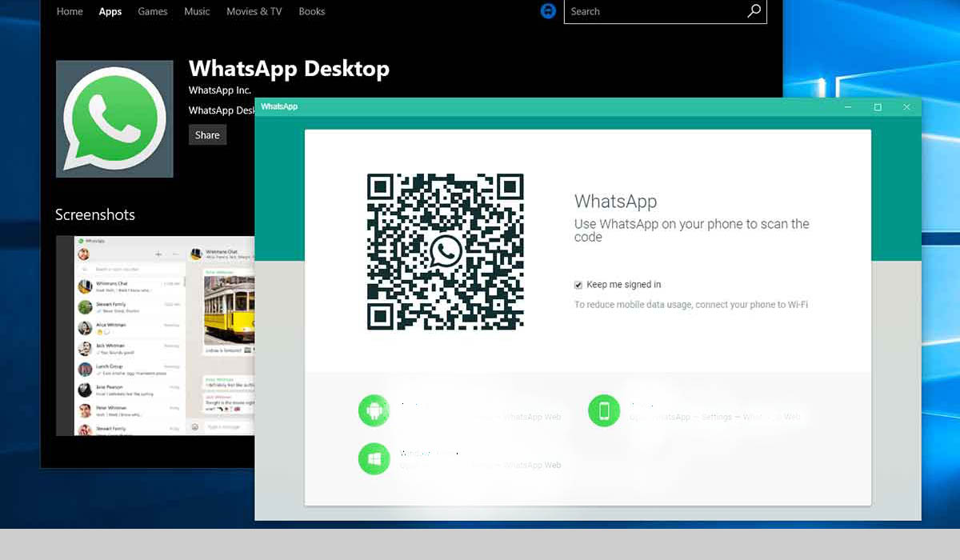Click the WhatsApp Desktop app icon in Store

(114, 119)
